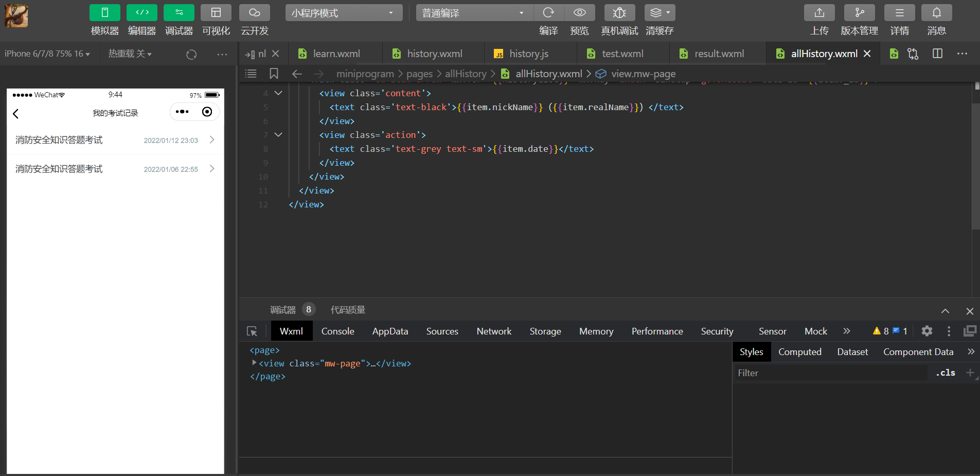Split the editor view
Image resolution: width=980 pixels, height=476 pixels.
pos(938,54)
